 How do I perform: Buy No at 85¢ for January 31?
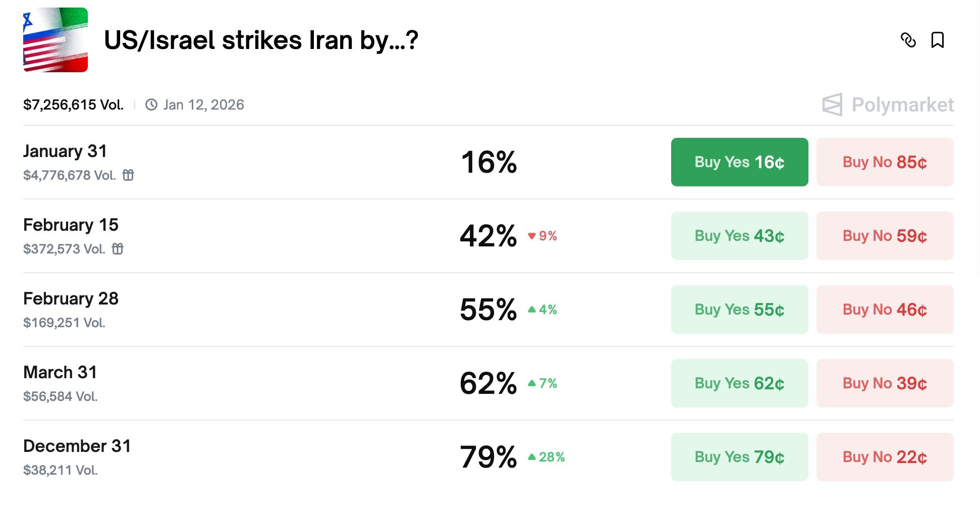click(885, 162)
